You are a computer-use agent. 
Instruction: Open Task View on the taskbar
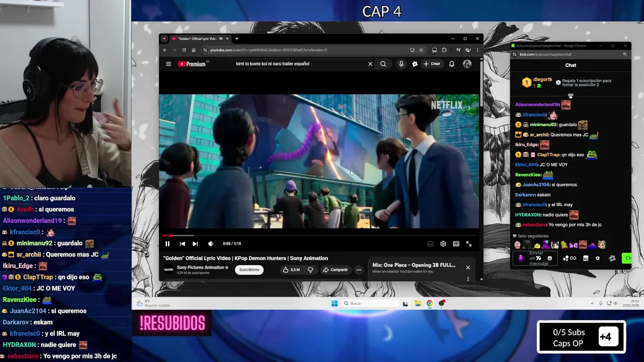(x=406, y=303)
